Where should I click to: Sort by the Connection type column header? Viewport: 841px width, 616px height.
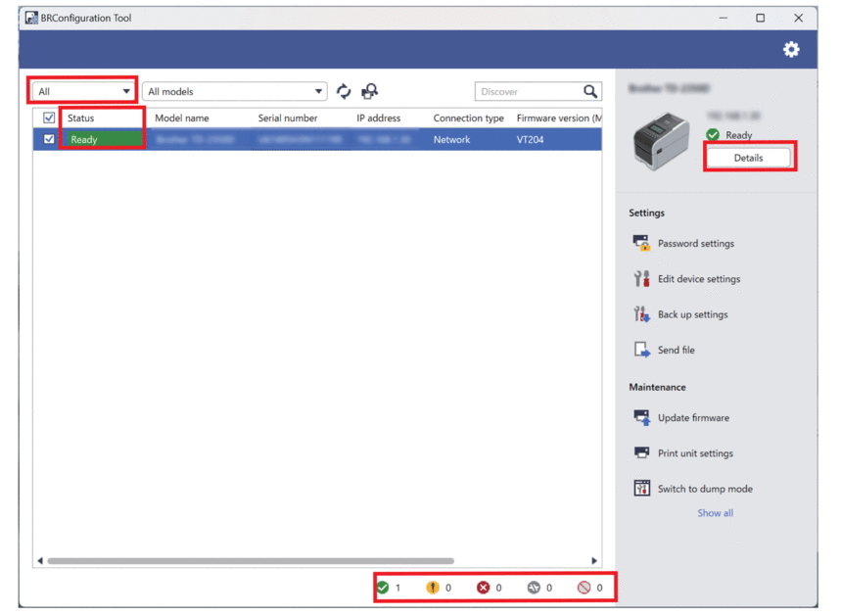(x=468, y=118)
